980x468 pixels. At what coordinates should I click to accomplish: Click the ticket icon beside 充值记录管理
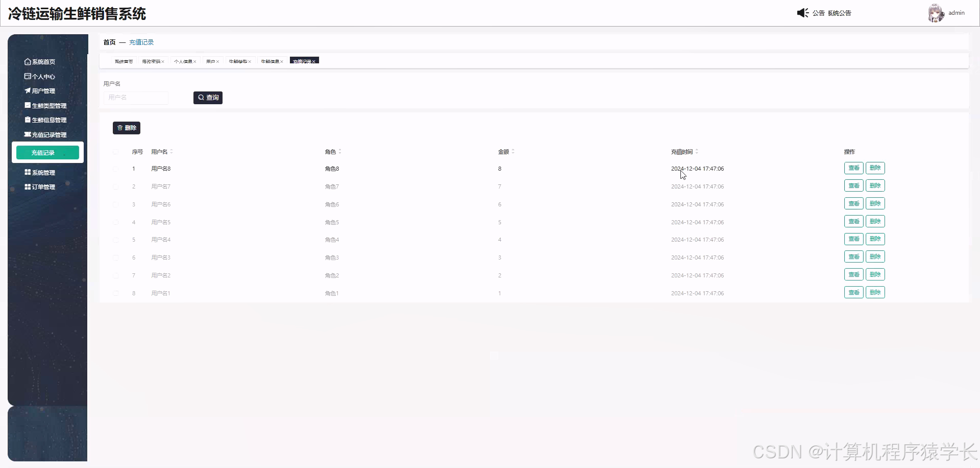(x=28, y=134)
